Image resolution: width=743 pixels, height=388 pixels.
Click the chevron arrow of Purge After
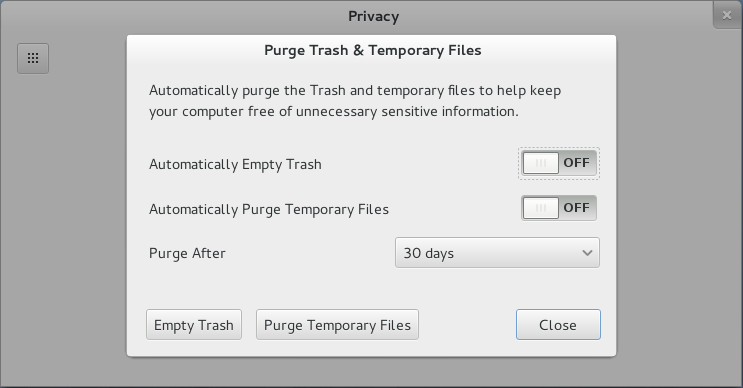click(x=587, y=253)
